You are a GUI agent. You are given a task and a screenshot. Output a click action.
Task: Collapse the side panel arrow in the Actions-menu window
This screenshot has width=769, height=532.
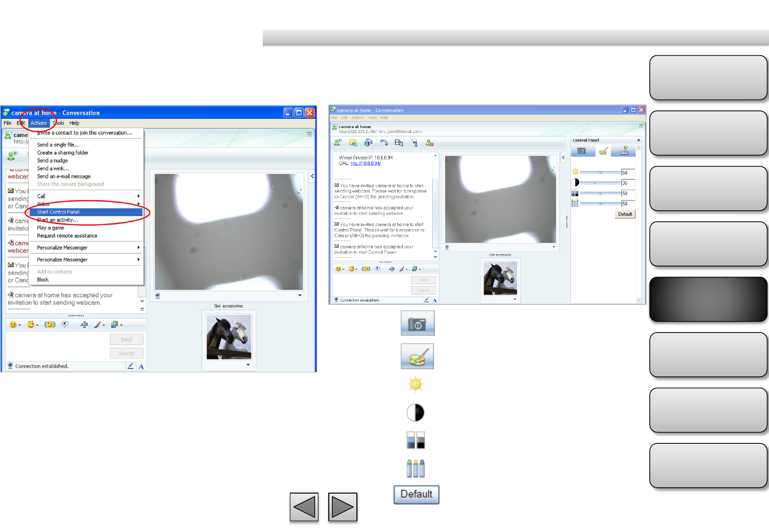tap(312, 176)
